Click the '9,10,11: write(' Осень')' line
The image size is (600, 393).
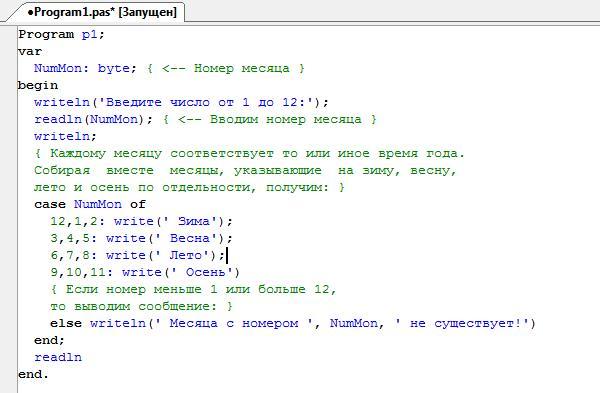(x=145, y=272)
